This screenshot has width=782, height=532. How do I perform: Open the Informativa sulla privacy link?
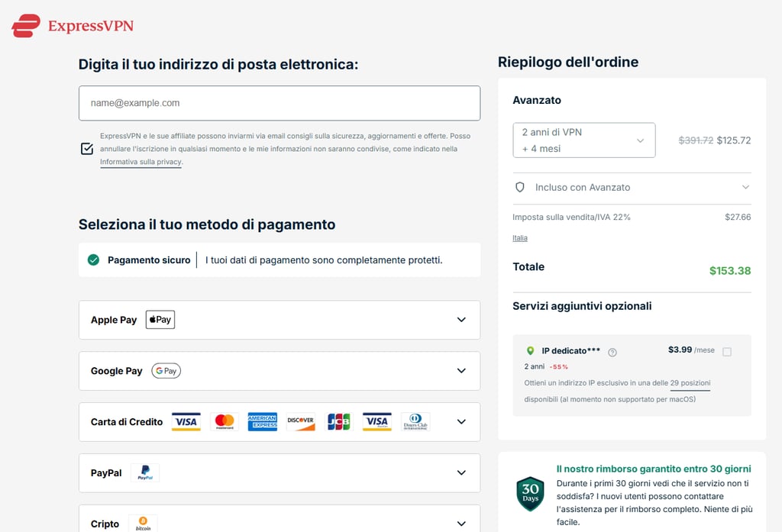click(141, 162)
